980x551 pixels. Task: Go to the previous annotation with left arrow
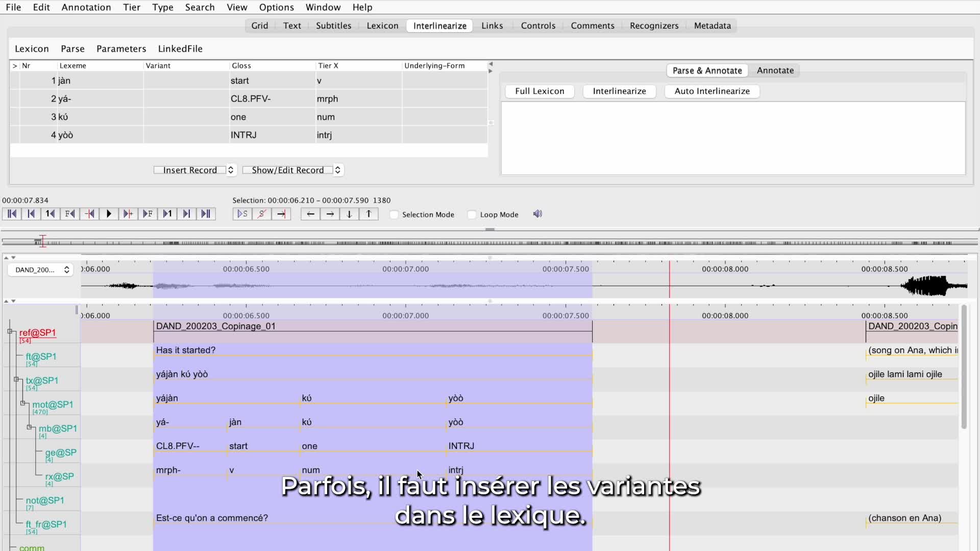[310, 214]
